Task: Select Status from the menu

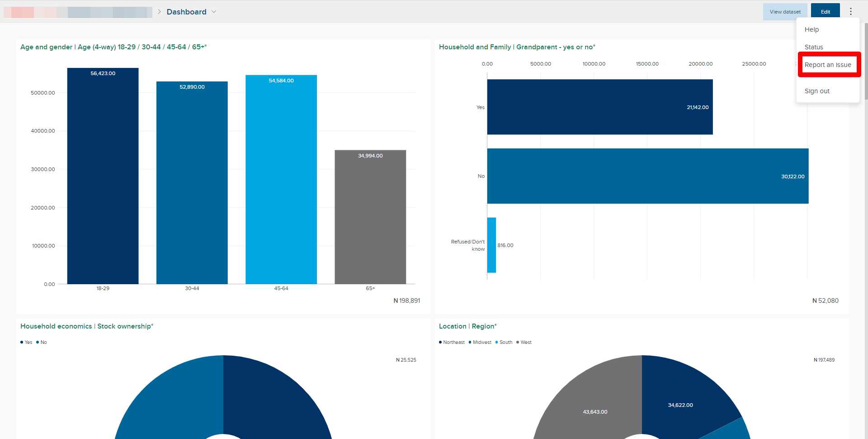Action: tap(814, 47)
